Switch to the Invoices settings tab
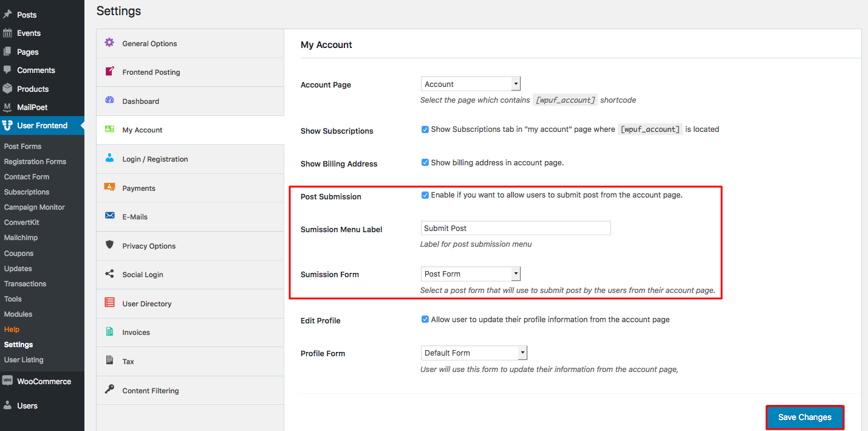 (190, 333)
